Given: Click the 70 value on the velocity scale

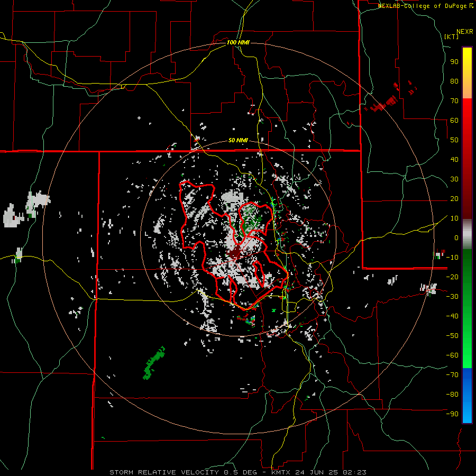Looking at the screenshot, I should (x=454, y=101).
